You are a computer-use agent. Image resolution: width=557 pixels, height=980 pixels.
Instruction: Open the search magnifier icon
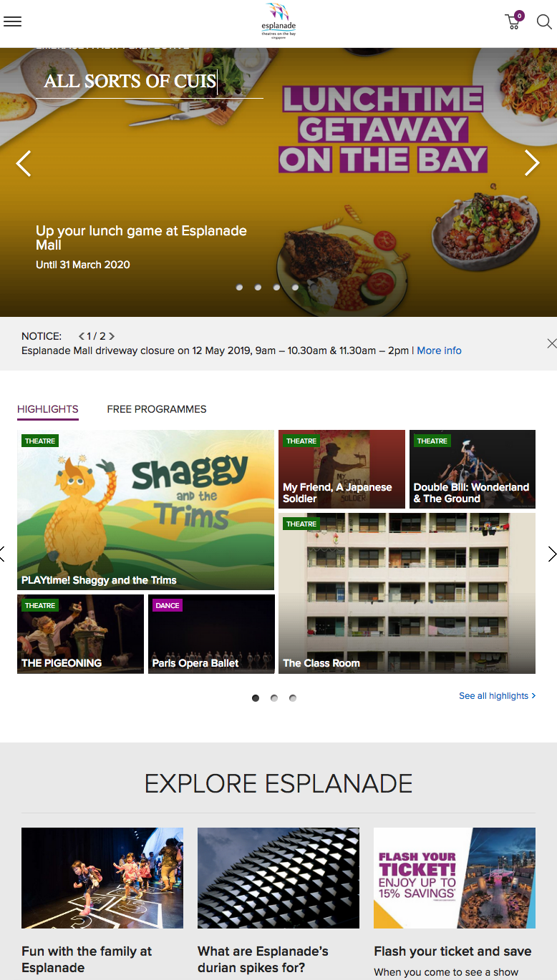pos(544,22)
